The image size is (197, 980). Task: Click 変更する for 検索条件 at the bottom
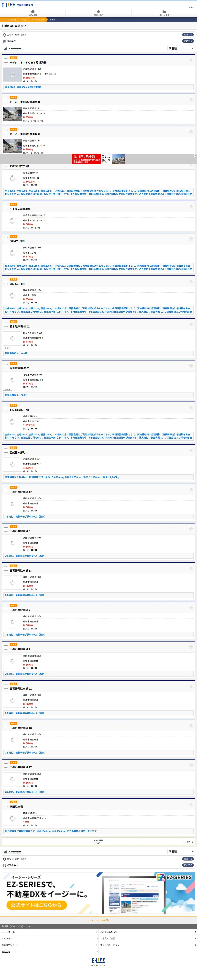coord(188,865)
